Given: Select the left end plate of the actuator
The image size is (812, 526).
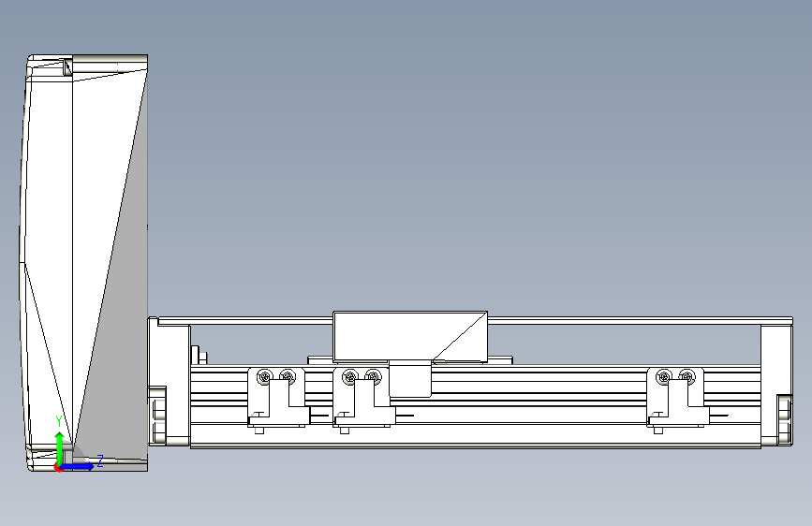Looking at the screenshot, I should [170, 382].
